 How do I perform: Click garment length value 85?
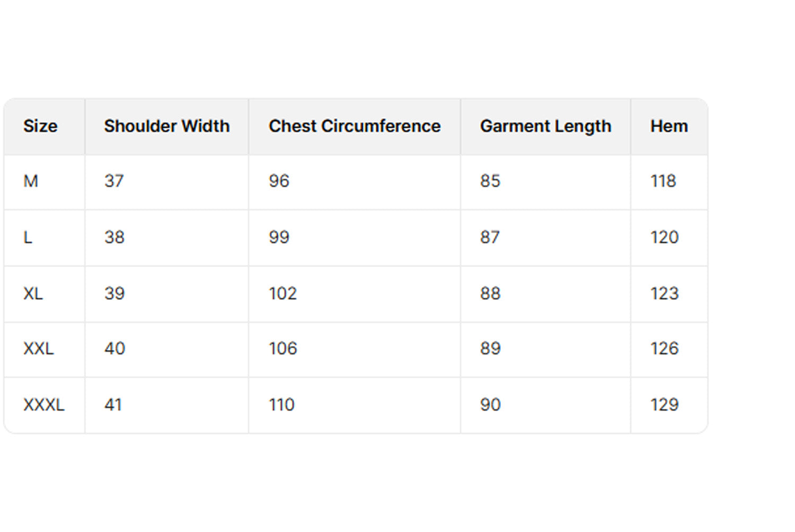point(490,181)
